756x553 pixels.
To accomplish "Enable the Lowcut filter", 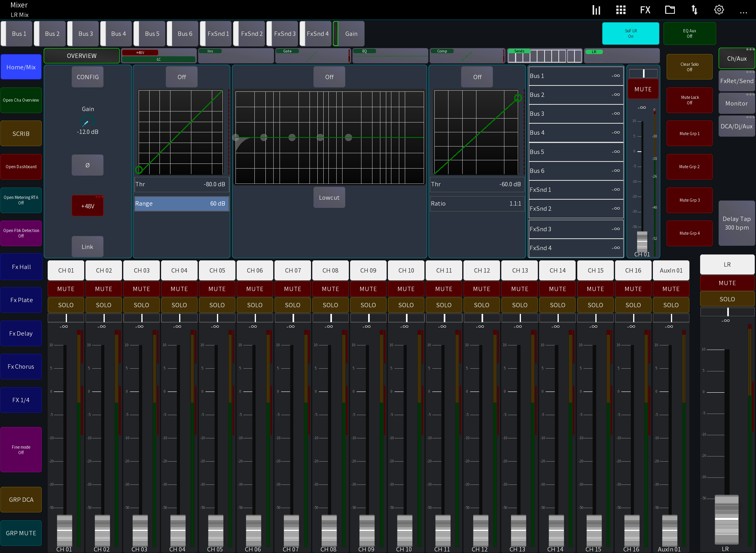I will (x=329, y=197).
